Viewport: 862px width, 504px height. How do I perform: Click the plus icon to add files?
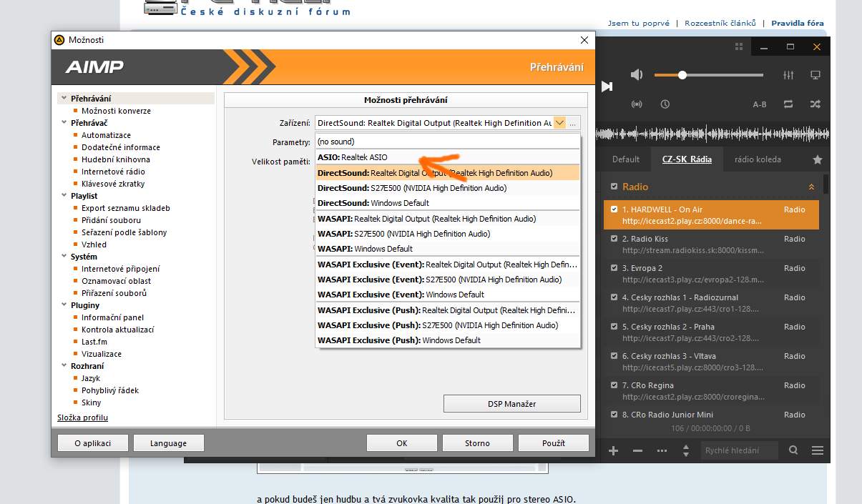pos(613,450)
